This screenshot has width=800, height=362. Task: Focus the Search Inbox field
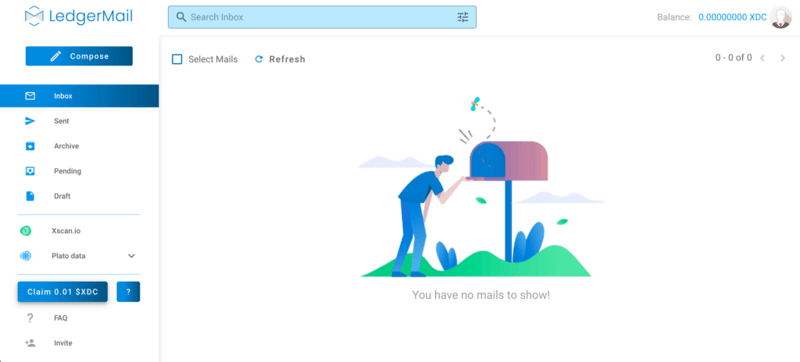click(322, 17)
